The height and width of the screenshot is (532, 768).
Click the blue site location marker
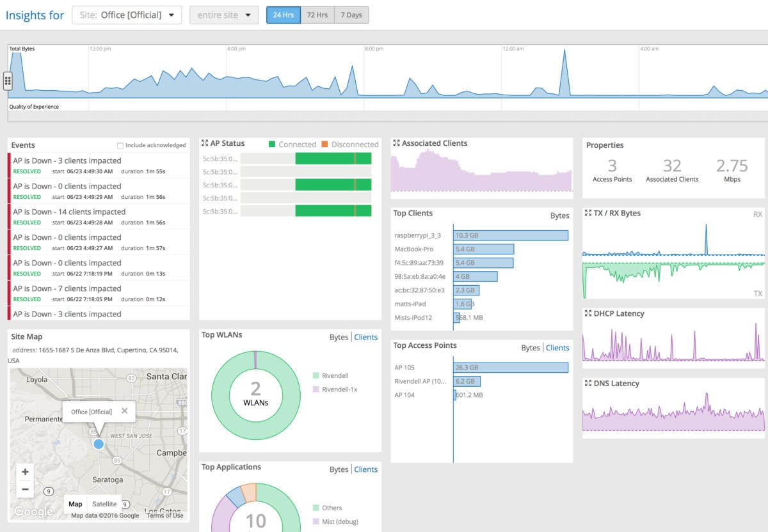(98, 443)
